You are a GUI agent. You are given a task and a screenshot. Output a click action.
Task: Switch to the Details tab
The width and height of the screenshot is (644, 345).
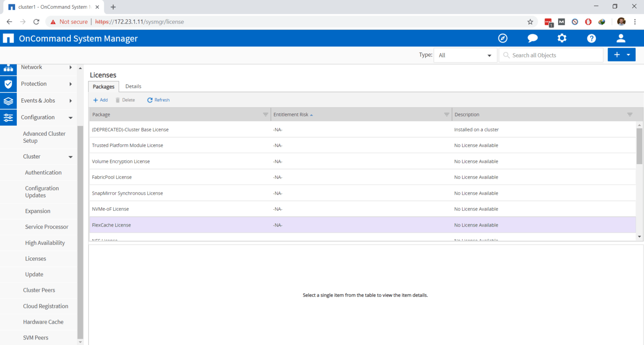pyautogui.click(x=133, y=86)
